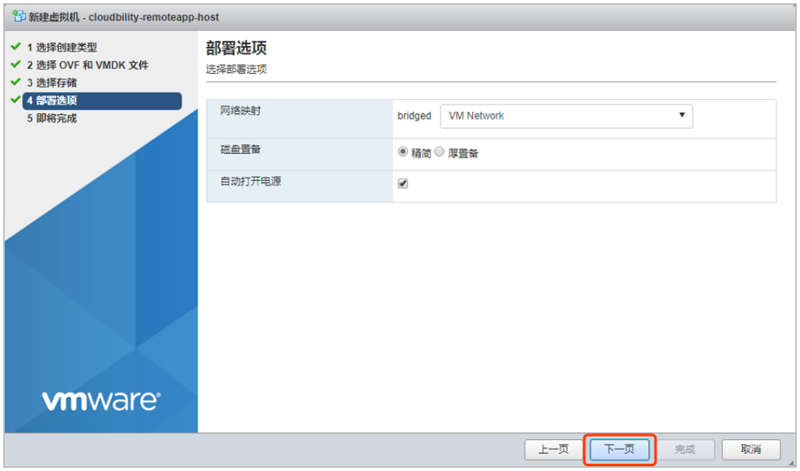Select the 厚置备 thick provisioning option

[439, 152]
